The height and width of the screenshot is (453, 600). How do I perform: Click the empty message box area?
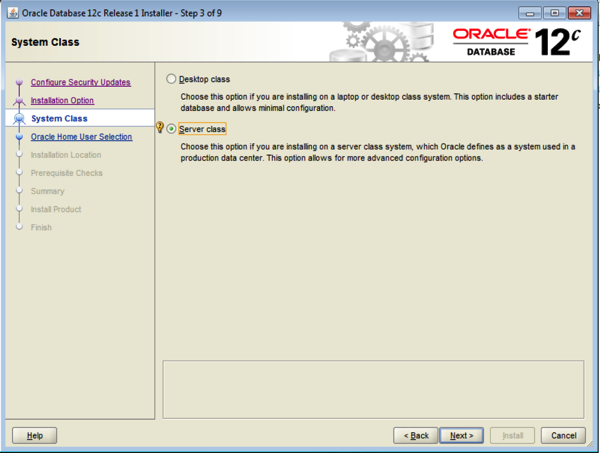tap(373, 389)
